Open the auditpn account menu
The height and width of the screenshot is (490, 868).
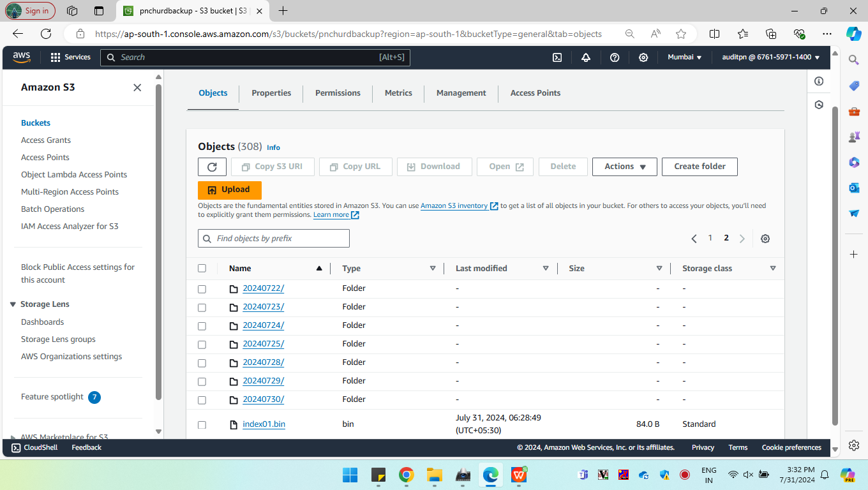point(771,57)
